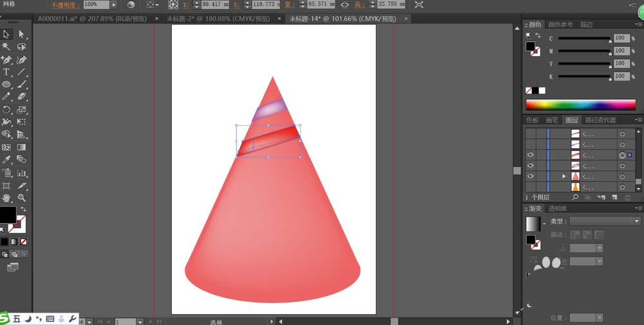Screen dimensions: 644x325
Task: Open the gradient position (位置) dropdown
Action: coord(599,318)
